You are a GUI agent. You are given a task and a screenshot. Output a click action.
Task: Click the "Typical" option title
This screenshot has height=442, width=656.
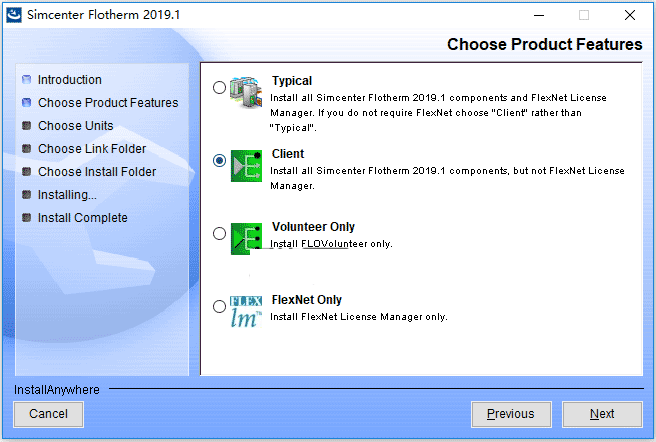[x=292, y=81]
